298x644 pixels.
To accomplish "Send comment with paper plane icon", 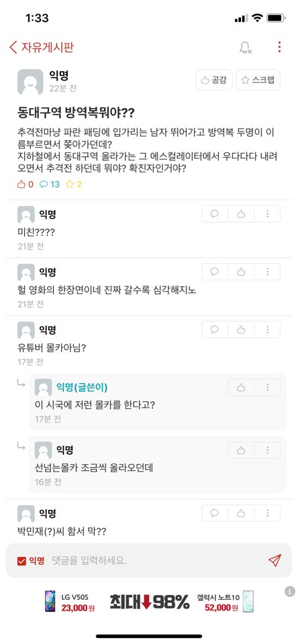I will coord(275,560).
